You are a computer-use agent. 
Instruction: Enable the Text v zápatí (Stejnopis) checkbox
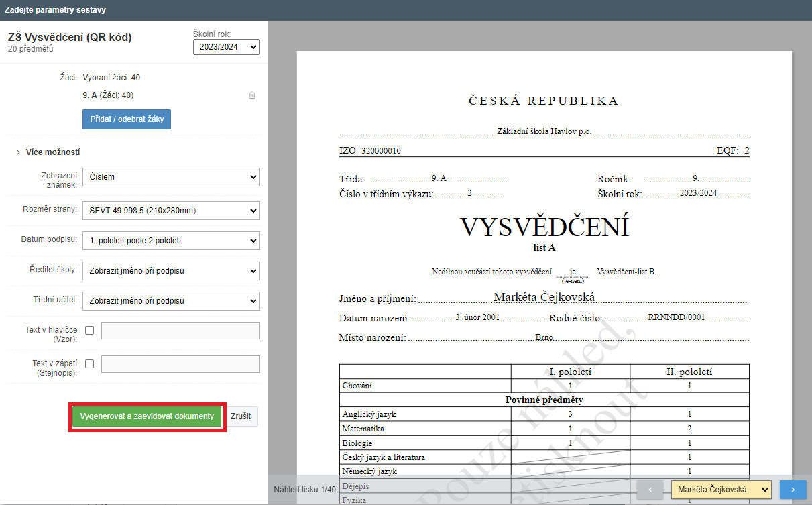coord(90,363)
